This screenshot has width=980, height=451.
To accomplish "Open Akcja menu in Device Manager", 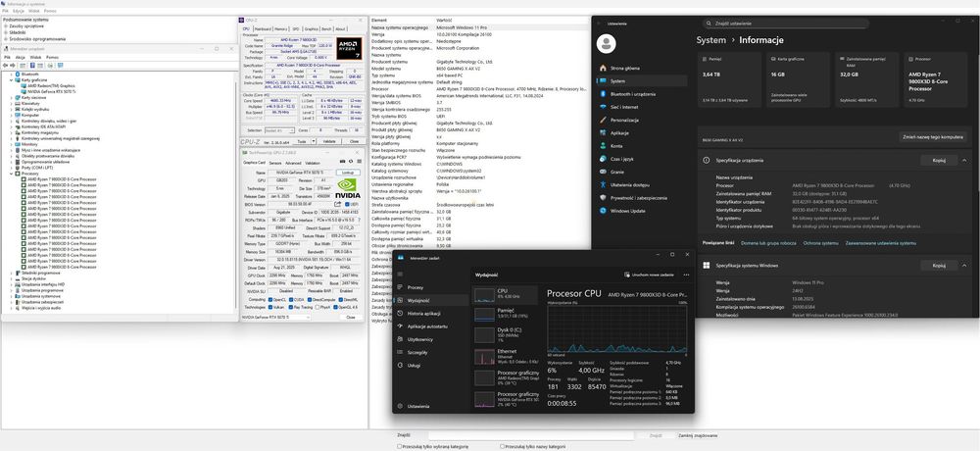I will click(20, 57).
